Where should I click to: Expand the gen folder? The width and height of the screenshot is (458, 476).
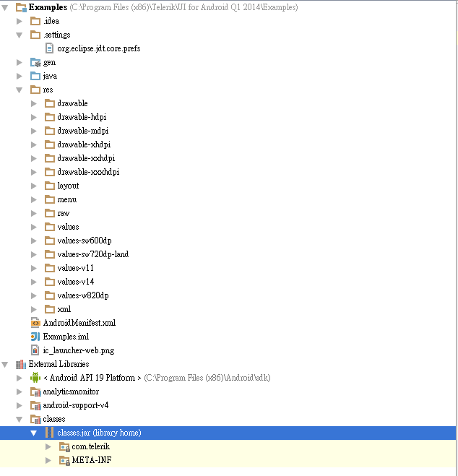pos(20,62)
